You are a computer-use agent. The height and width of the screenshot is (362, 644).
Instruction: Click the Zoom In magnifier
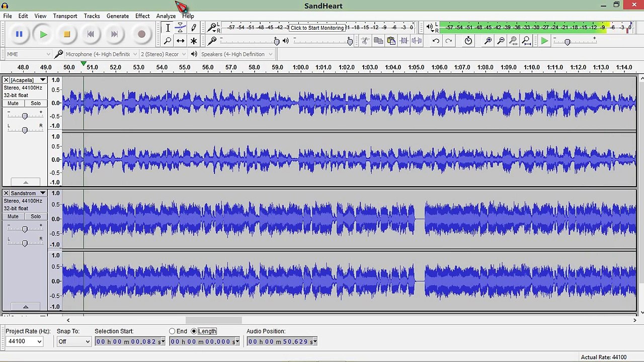point(488,41)
